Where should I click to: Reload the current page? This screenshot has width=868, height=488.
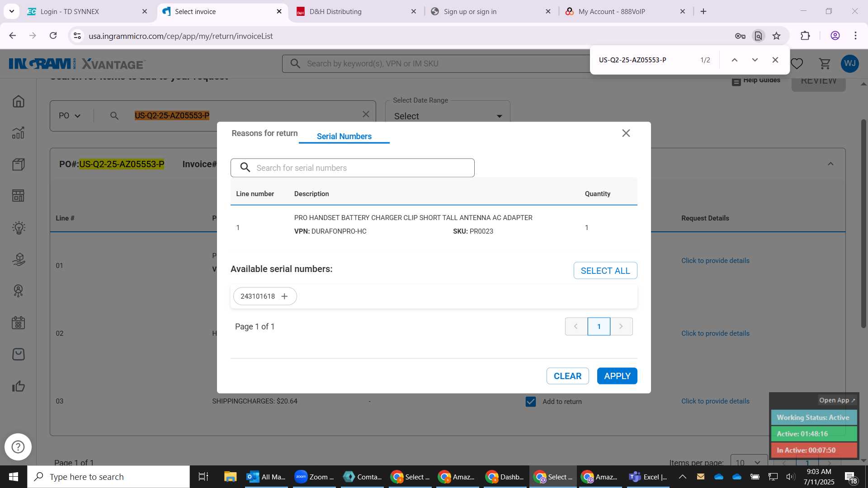click(53, 36)
